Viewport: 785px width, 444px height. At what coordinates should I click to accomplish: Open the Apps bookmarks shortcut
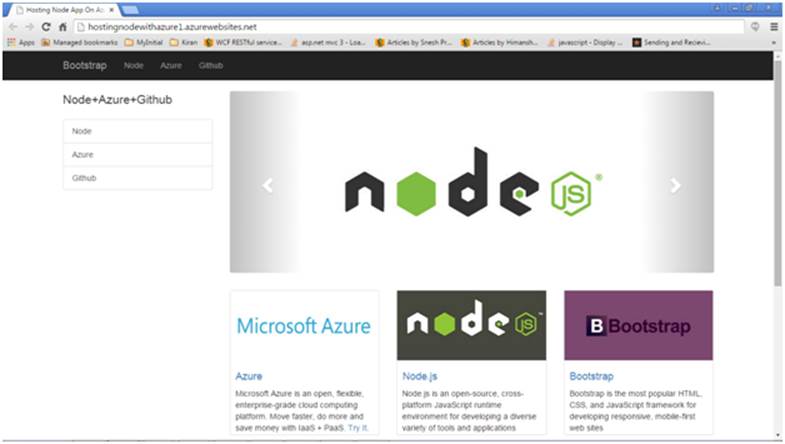(x=21, y=43)
